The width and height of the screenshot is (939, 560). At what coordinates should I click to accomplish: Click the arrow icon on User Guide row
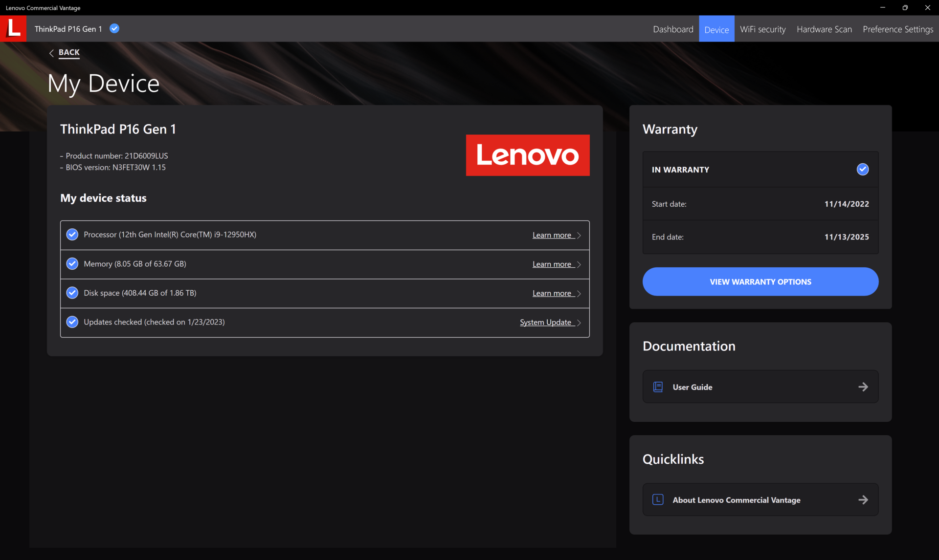coord(863,387)
